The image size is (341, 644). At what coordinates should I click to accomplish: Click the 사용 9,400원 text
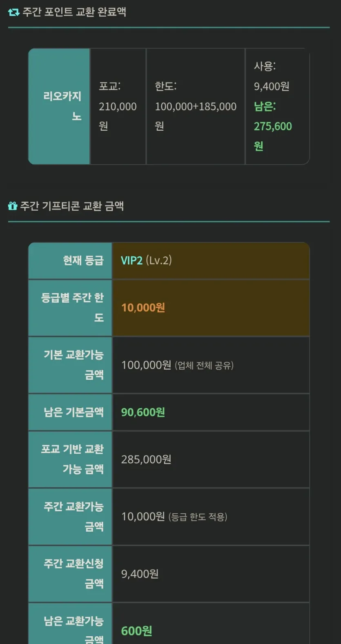tap(272, 76)
